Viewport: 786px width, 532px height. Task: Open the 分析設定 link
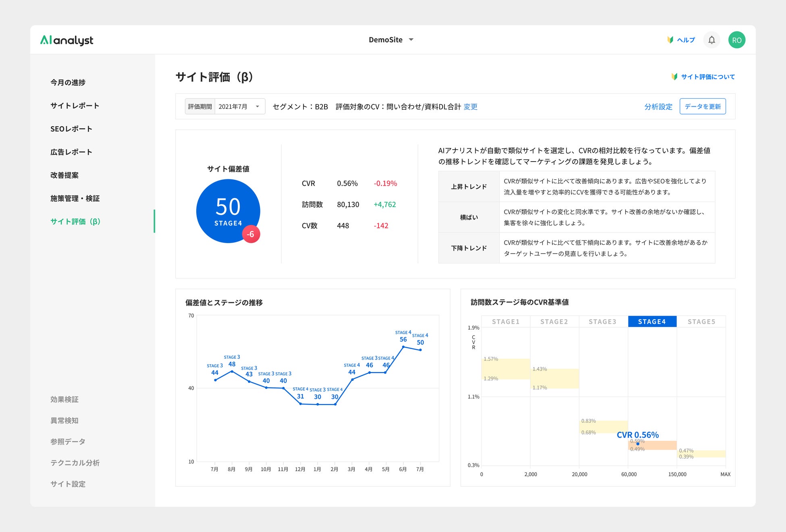[x=658, y=107]
